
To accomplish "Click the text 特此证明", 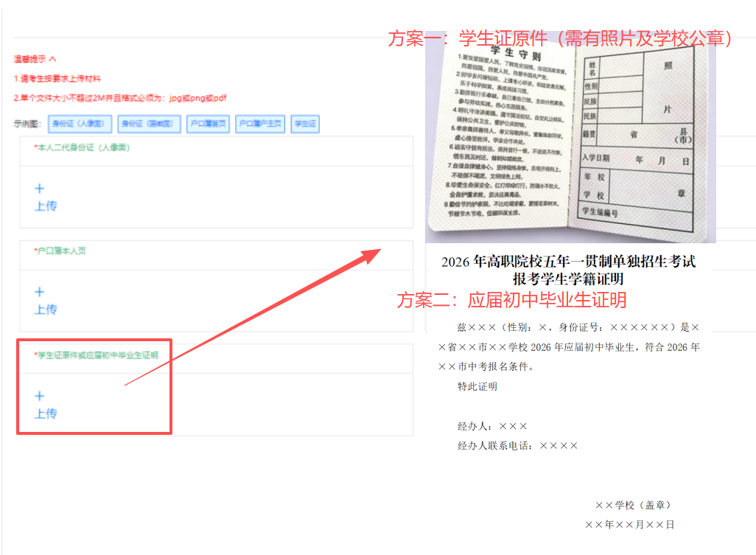I will 477,386.
